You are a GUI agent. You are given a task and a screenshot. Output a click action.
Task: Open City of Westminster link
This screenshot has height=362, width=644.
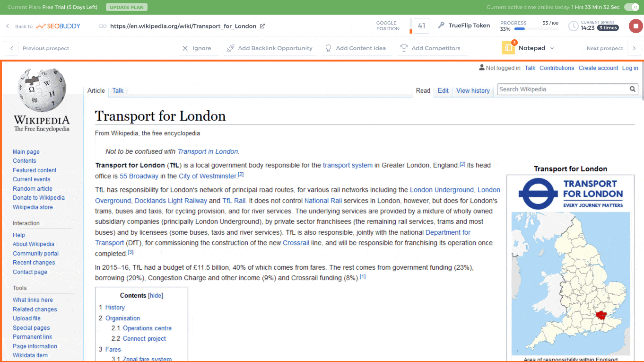point(208,176)
